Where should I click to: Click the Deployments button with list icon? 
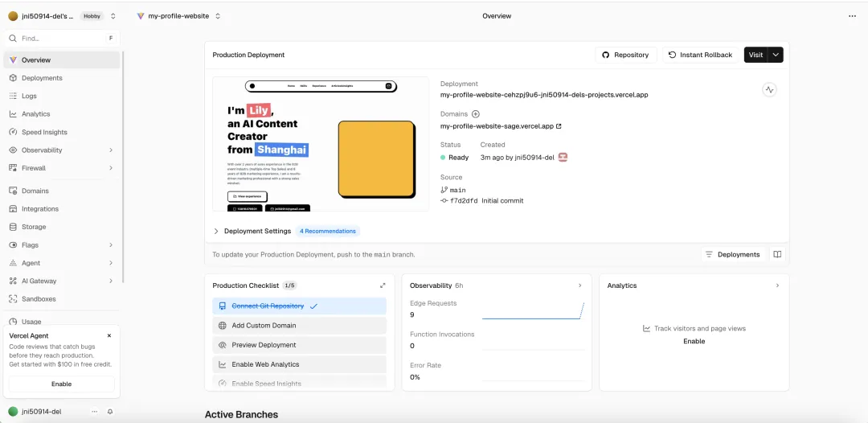coord(734,255)
